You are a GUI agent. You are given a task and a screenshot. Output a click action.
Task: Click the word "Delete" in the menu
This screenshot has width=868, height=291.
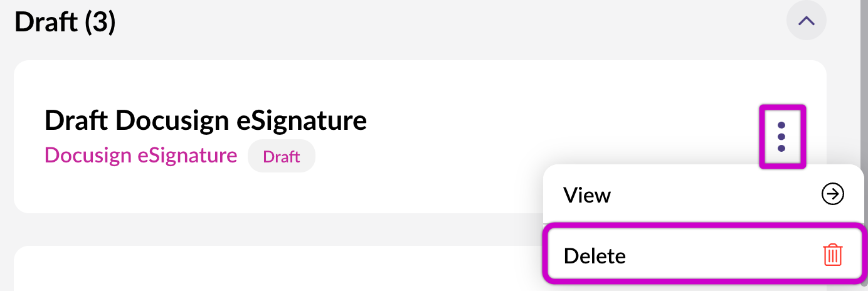pos(595,256)
